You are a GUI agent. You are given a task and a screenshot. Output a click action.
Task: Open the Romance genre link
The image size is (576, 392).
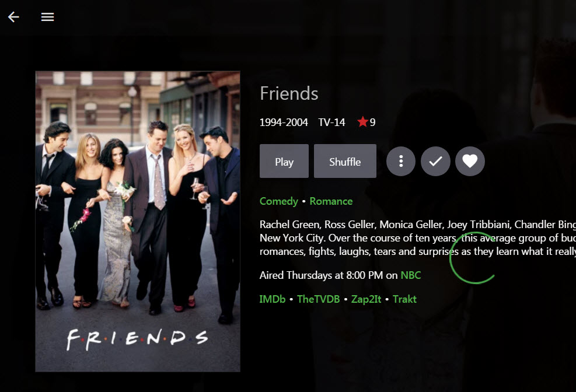(x=331, y=201)
